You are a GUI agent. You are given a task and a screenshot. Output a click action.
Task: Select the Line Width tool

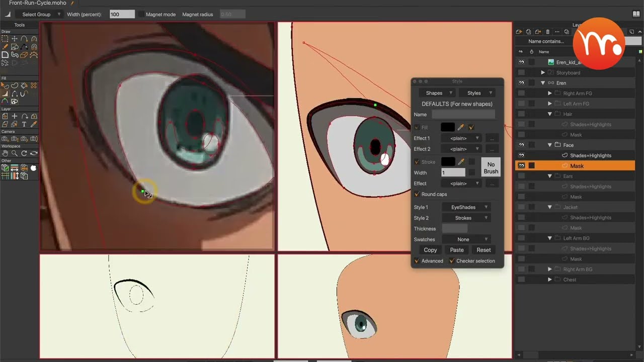(x=5, y=94)
